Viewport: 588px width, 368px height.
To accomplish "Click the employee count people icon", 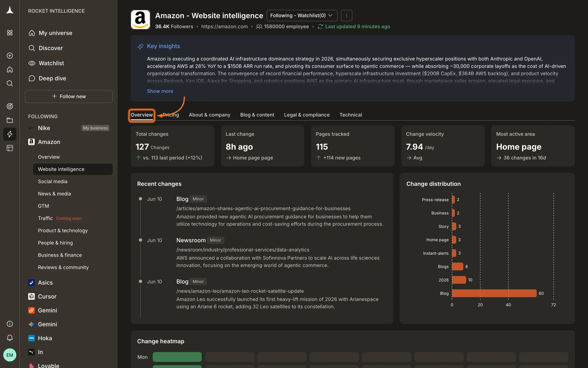I will [259, 27].
